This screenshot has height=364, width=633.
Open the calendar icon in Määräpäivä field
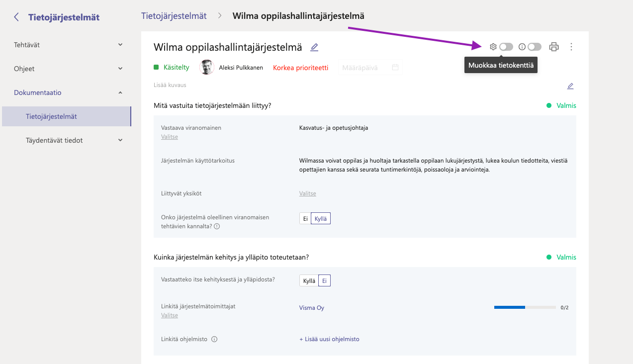click(395, 67)
